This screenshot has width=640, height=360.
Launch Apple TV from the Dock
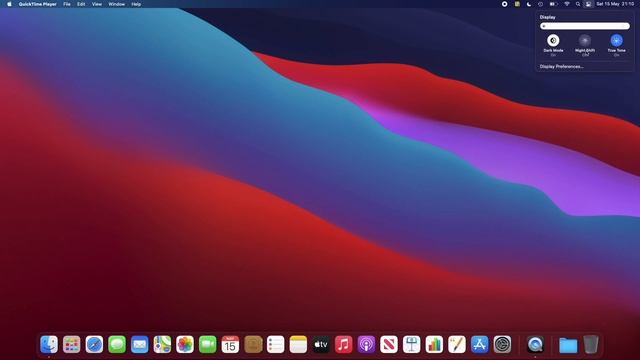321,344
